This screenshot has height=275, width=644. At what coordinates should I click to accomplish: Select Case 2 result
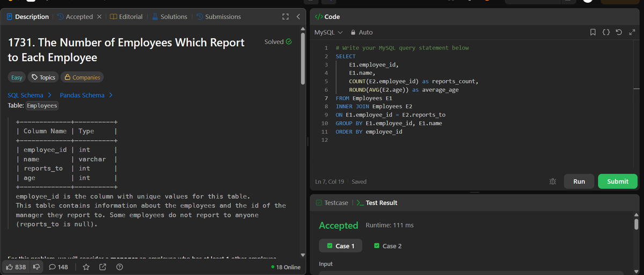[387, 246]
